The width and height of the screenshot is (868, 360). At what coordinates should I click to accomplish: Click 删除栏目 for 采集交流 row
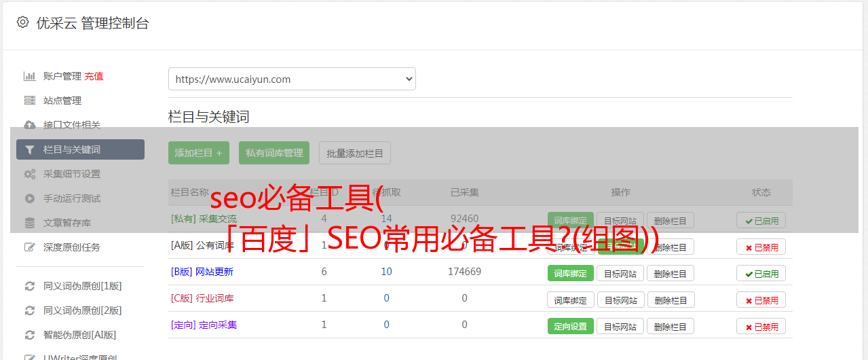pos(671,221)
